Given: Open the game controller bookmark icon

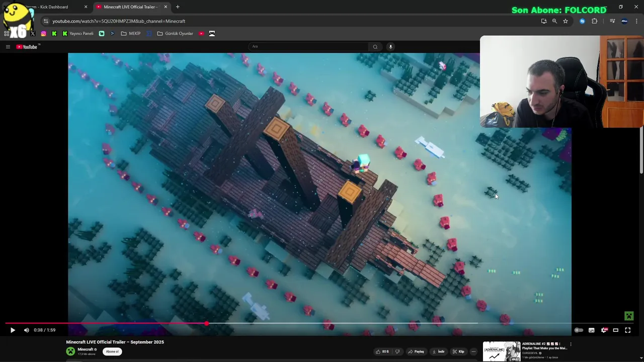Looking at the screenshot, I should [212, 34].
